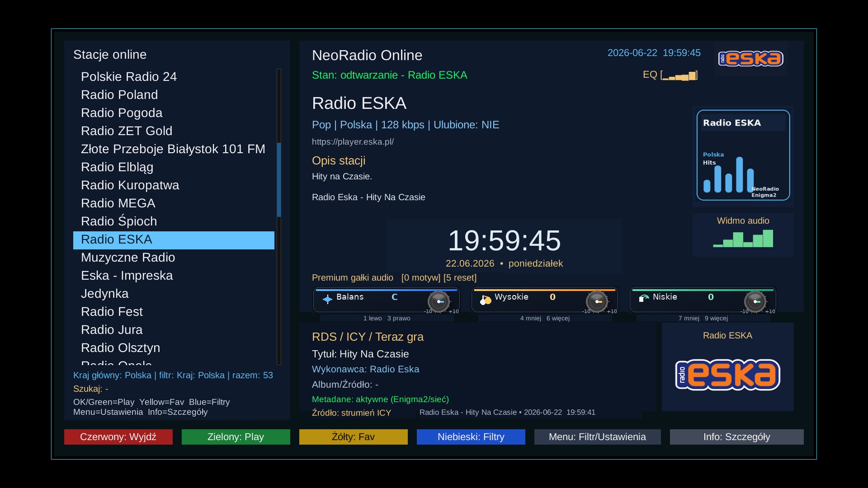This screenshot has width=868, height=488.
Task: Adjust the Wysokie knob
Action: tap(597, 301)
